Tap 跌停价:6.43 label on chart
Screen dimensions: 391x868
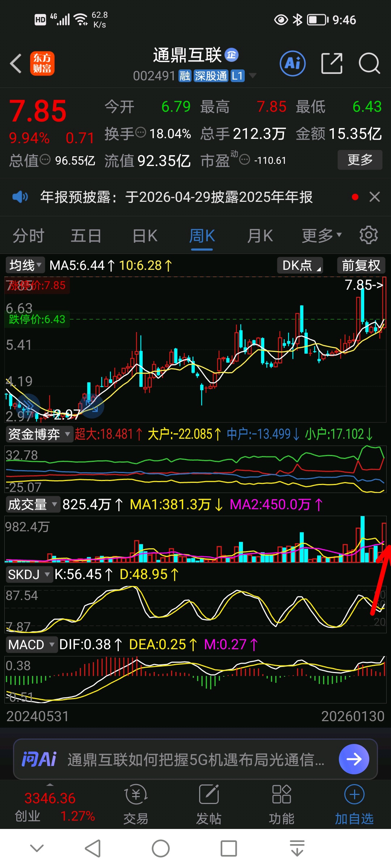point(37,319)
